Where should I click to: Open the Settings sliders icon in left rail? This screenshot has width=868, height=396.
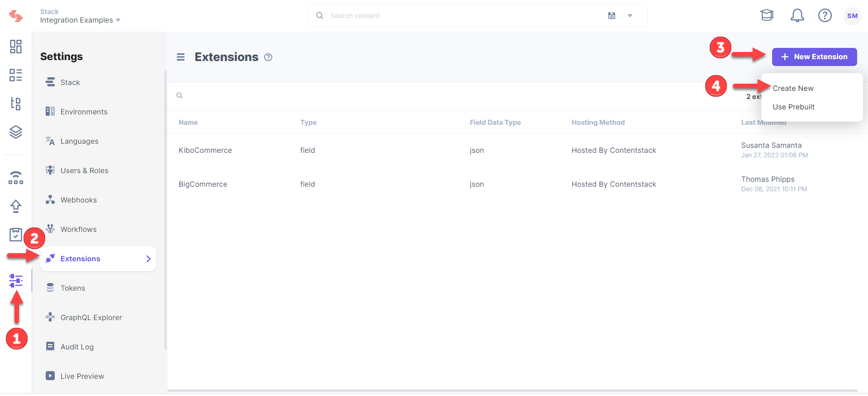(16, 281)
